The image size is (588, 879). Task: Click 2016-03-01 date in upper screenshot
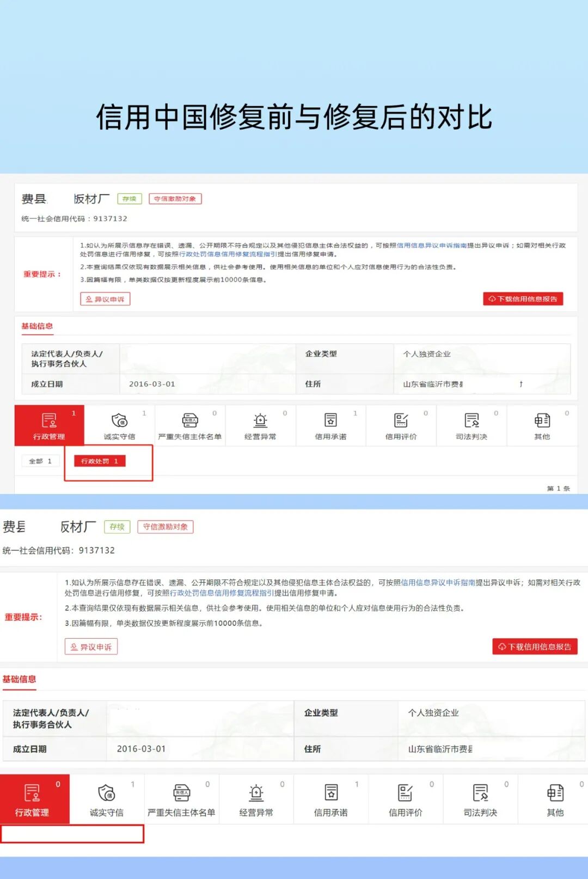click(x=152, y=384)
